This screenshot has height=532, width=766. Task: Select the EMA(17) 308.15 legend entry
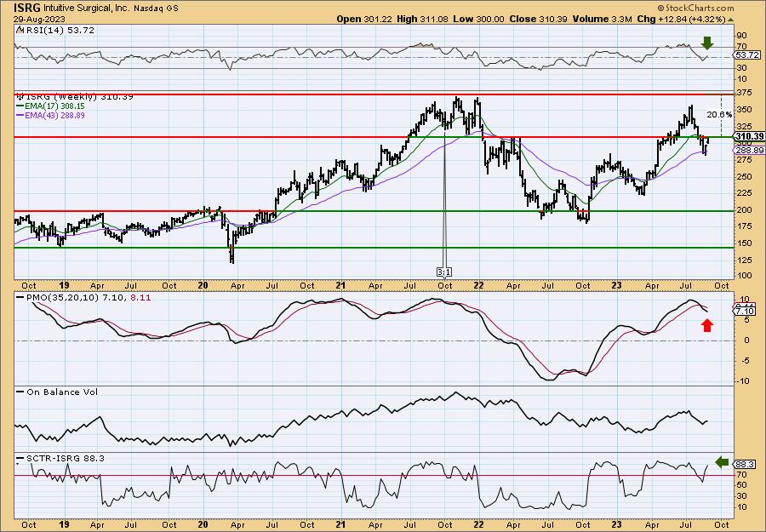tap(50, 106)
